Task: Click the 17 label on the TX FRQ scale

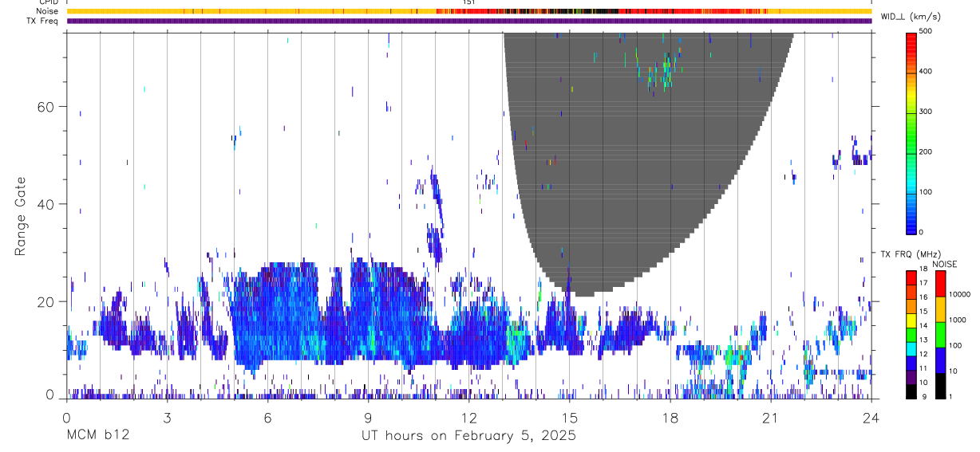Action: pos(923,283)
